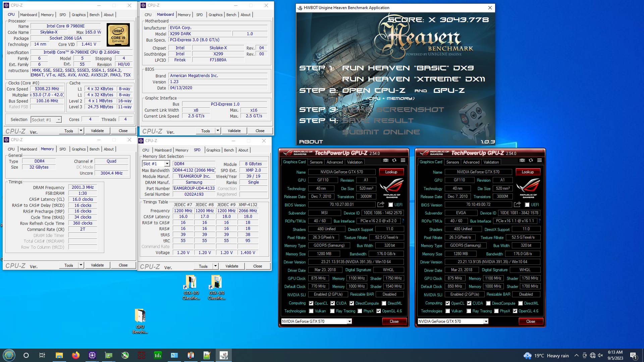
Task: Click Lookup in the MSI GPU-Z window
Action: tap(391, 172)
